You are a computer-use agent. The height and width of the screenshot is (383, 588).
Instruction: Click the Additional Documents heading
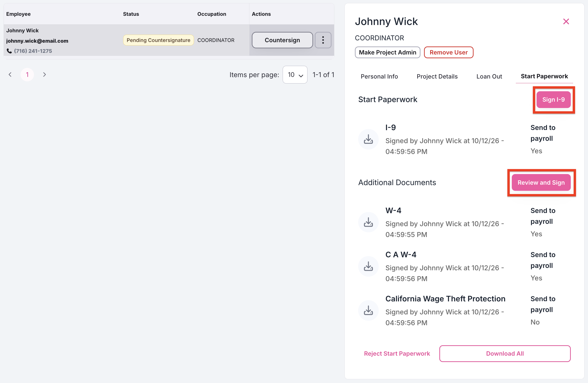[397, 183]
